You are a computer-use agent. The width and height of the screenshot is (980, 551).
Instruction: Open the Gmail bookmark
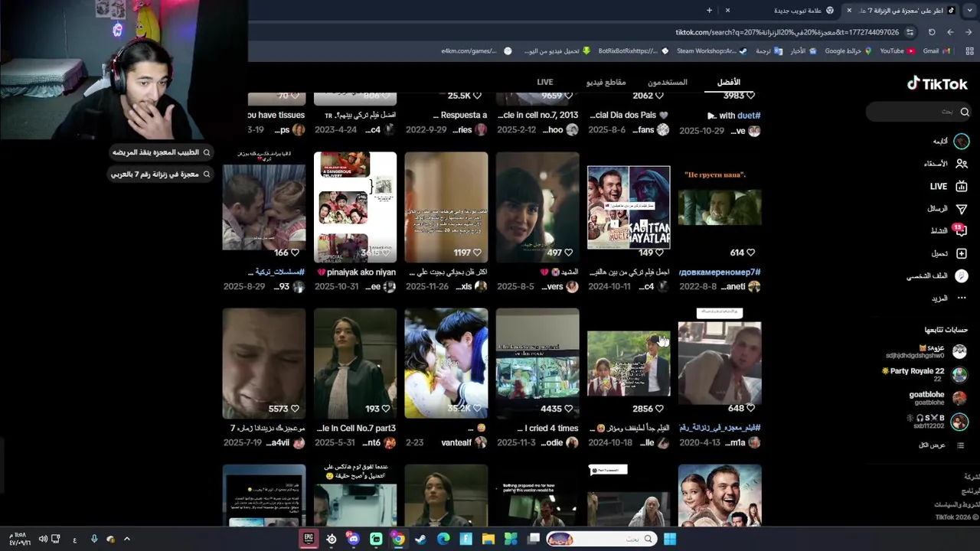tap(936, 51)
